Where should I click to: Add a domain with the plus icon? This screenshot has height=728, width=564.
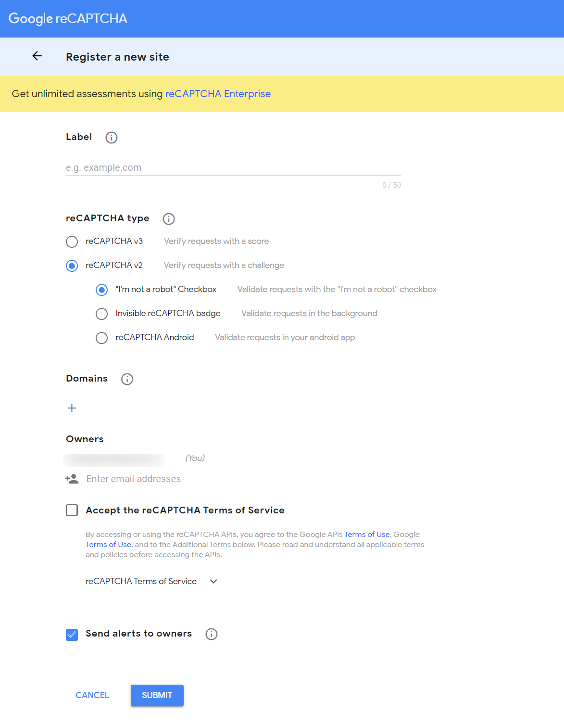click(x=72, y=408)
